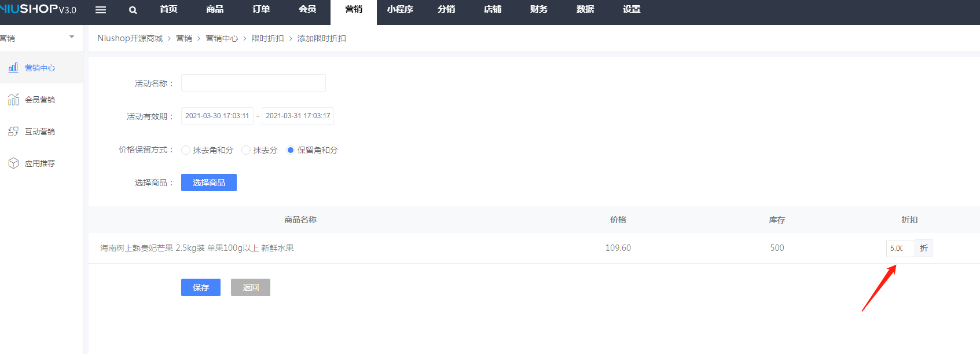Open the search magnifier icon
The height and width of the screenshot is (354, 980).
[x=133, y=10]
